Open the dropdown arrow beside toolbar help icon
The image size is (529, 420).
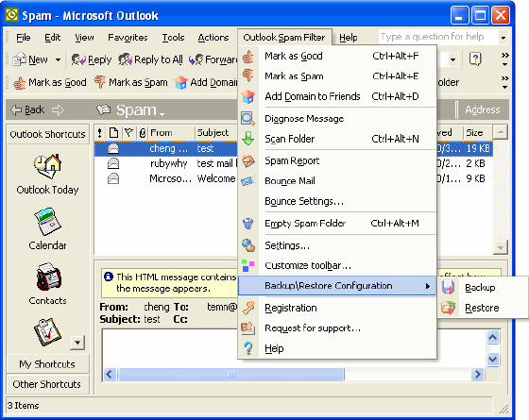(x=452, y=60)
